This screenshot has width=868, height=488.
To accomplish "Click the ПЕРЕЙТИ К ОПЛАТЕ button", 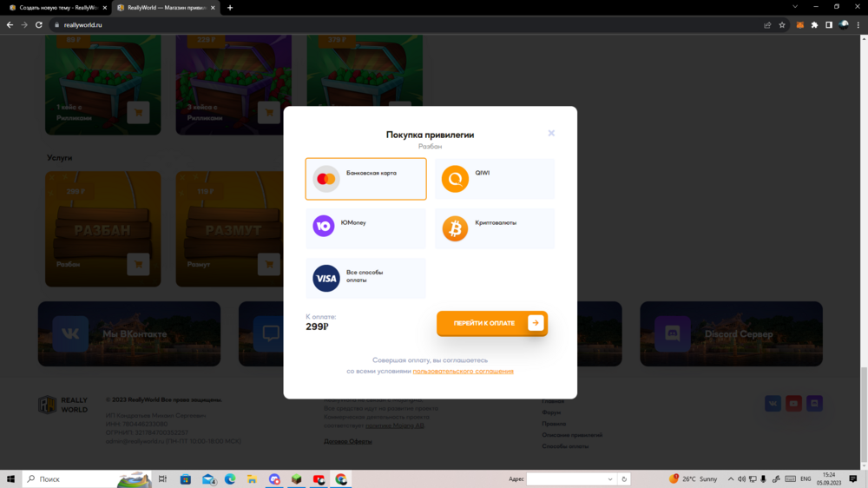I will (x=491, y=323).
